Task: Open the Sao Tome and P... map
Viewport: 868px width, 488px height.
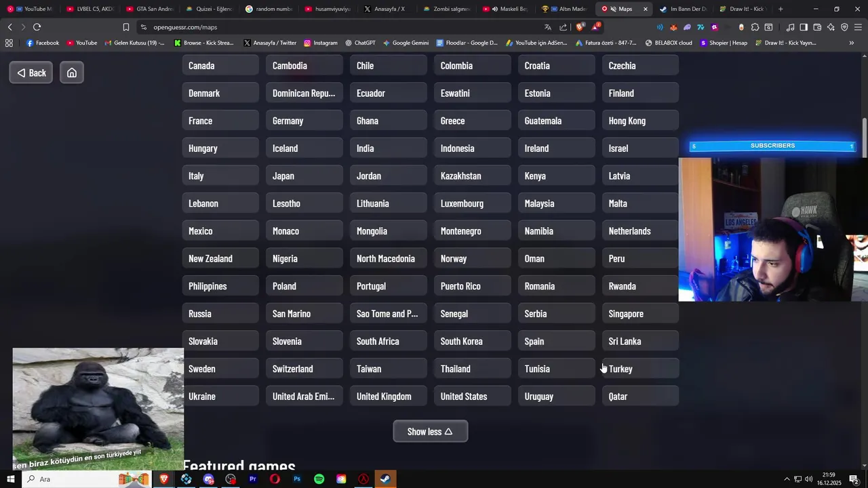Action: click(388, 314)
